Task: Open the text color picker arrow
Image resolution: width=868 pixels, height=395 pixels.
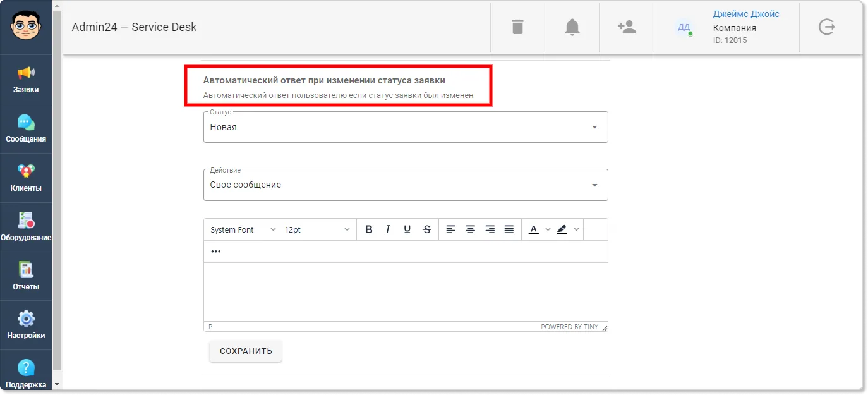Action: (548, 229)
